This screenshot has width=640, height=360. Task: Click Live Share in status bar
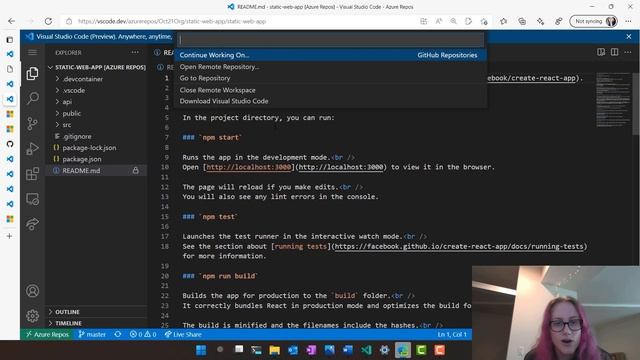click(x=183, y=334)
